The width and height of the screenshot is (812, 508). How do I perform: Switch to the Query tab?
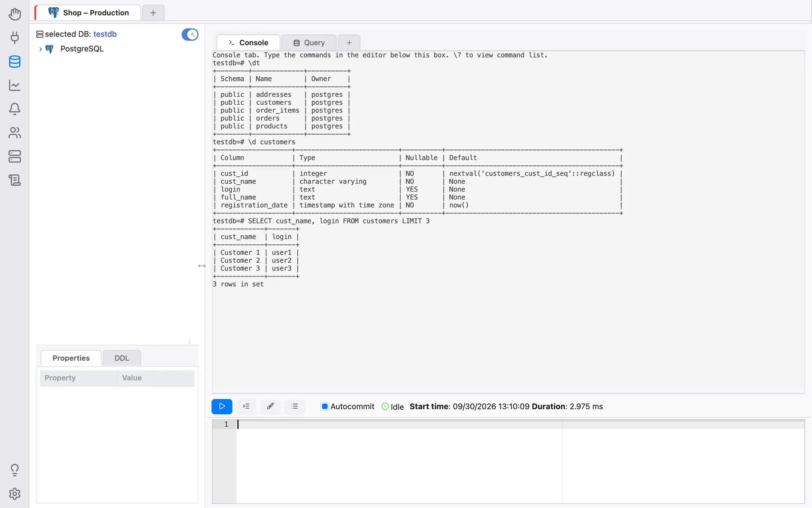click(x=309, y=42)
